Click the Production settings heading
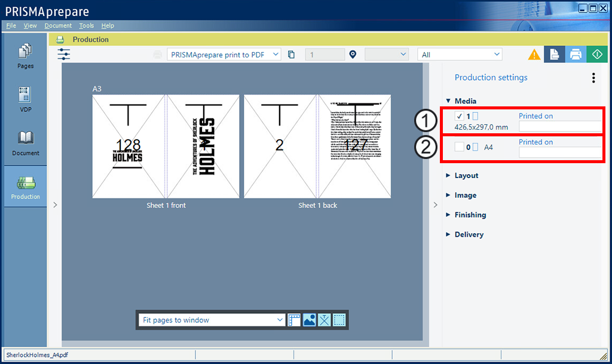 491,78
